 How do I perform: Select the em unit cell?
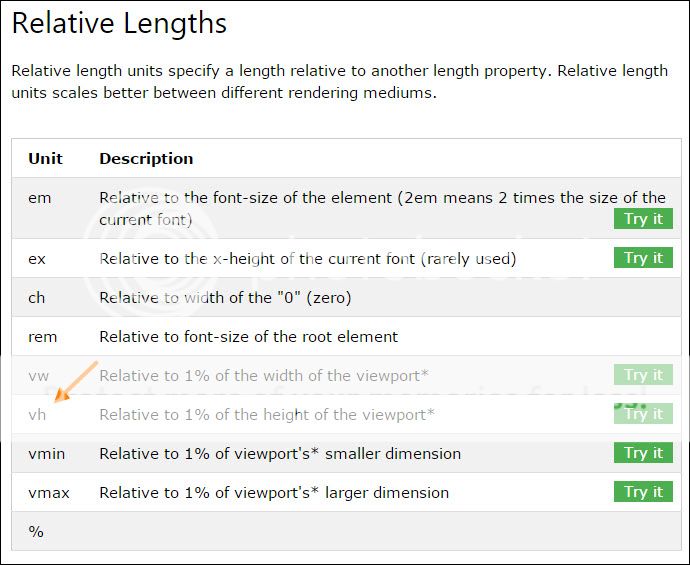(40, 198)
